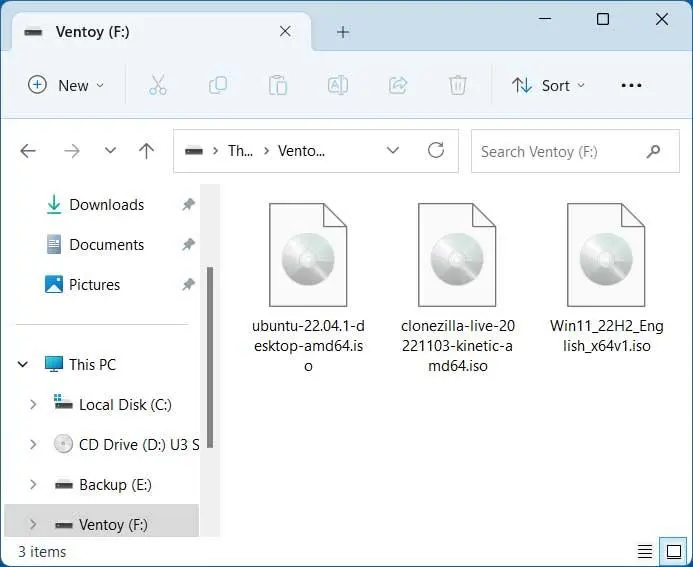Click the Search Ventoy (F:) field
This screenshot has width=693, height=567.
click(575, 151)
